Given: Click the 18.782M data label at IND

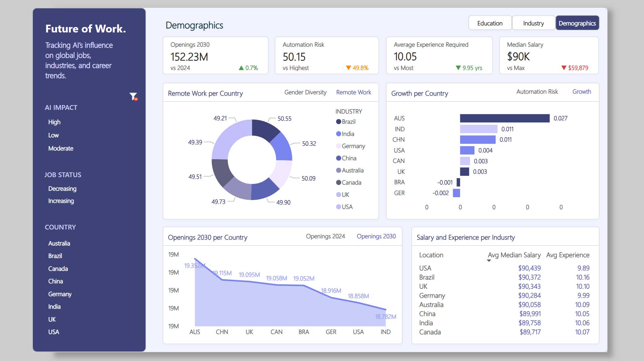Looking at the screenshot, I should coord(385,317).
